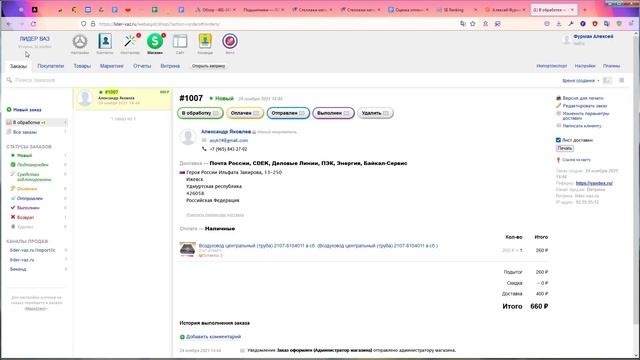Open a new browser tab with plus button
Screen dimensions: 640x360
[584, 9]
